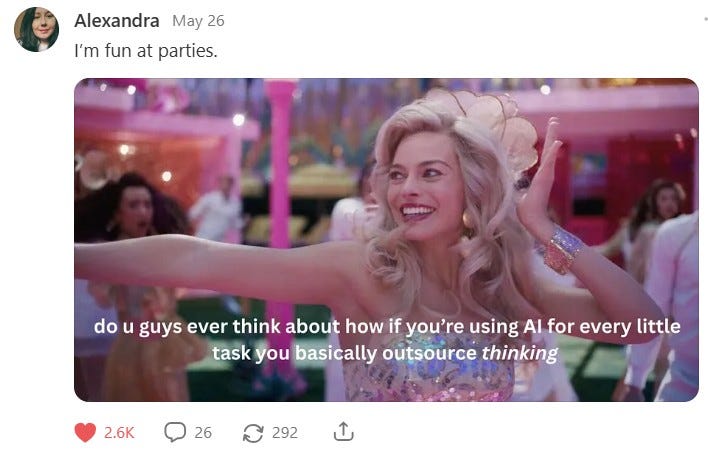The width and height of the screenshot is (708, 460).
Task: Click the Alexandra author name
Action: pyautogui.click(x=116, y=21)
